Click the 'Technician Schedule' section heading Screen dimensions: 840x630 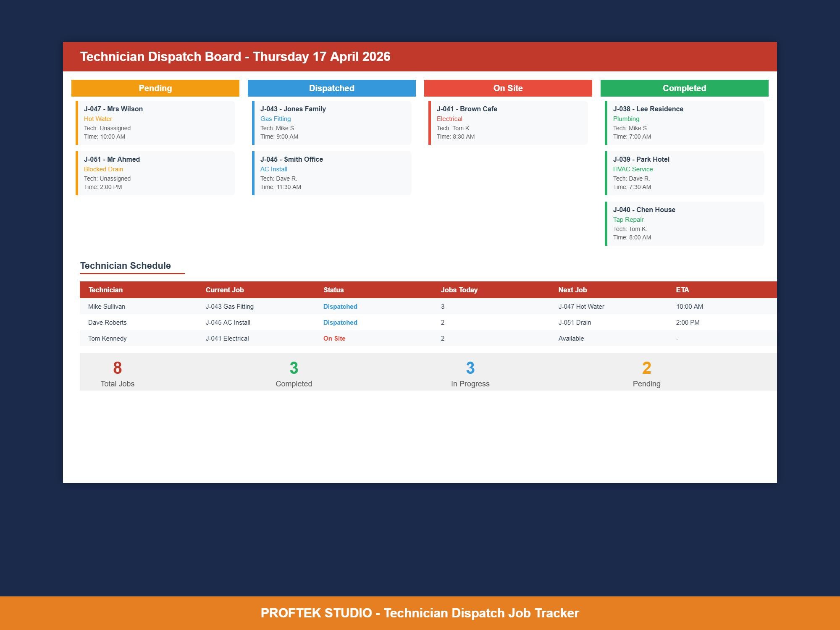[x=125, y=265]
